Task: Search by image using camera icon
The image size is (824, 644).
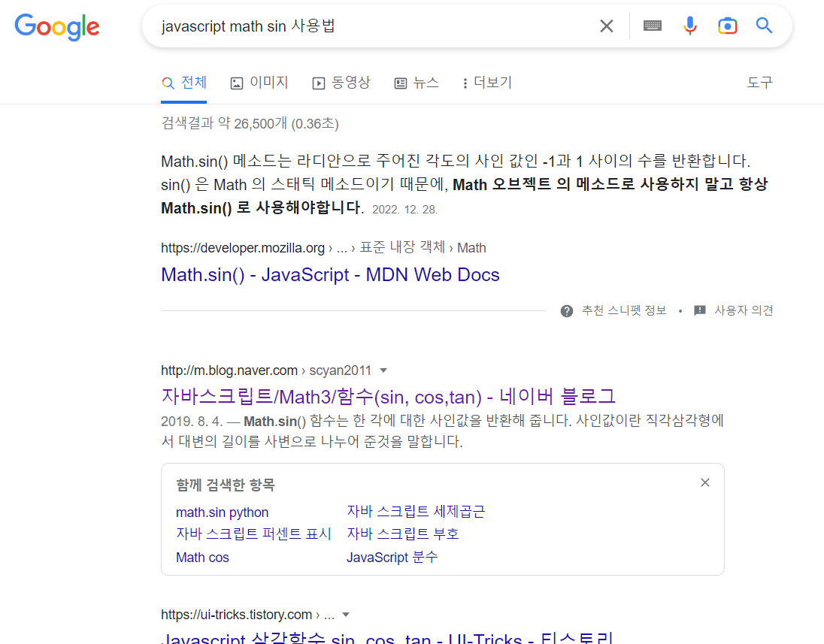Action: pyautogui.click(x=727, y=26)
